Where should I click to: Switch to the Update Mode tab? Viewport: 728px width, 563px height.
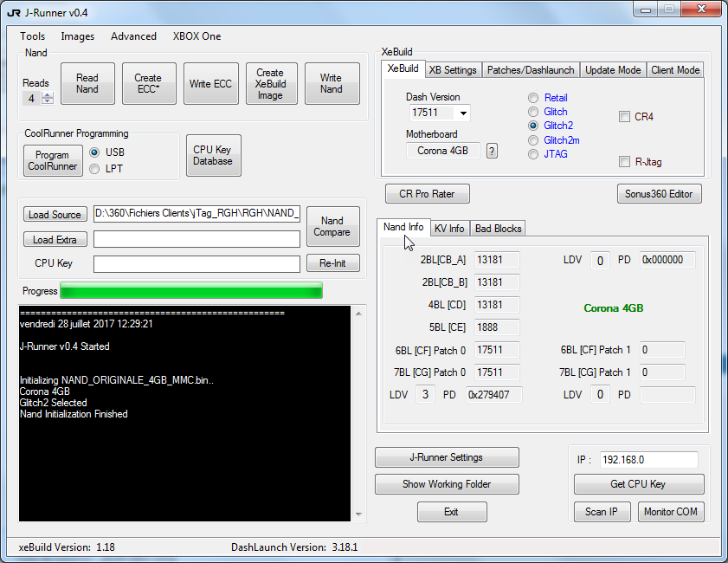[613, 70]
